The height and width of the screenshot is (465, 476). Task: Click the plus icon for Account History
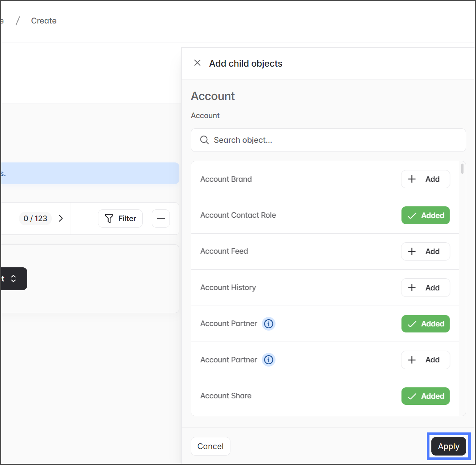pyautogui.click(x=412, y=288)
